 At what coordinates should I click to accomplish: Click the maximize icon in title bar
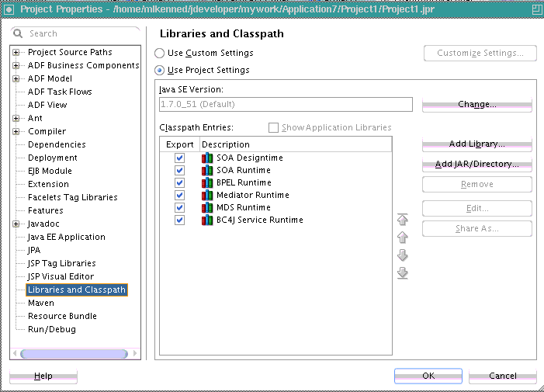pos(537,9)
